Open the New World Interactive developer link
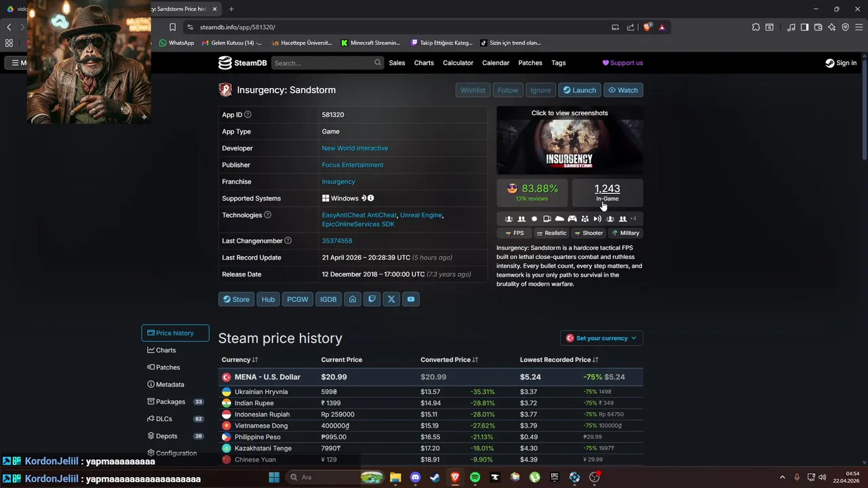The height and width of the screenshot is (488, 868). (355, 148)
